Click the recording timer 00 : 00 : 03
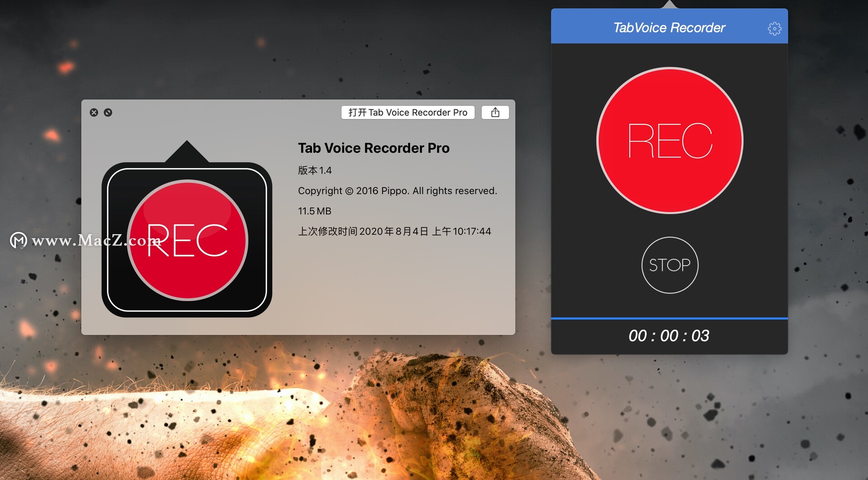Screen dimensions: 868x480 point(669,336)
